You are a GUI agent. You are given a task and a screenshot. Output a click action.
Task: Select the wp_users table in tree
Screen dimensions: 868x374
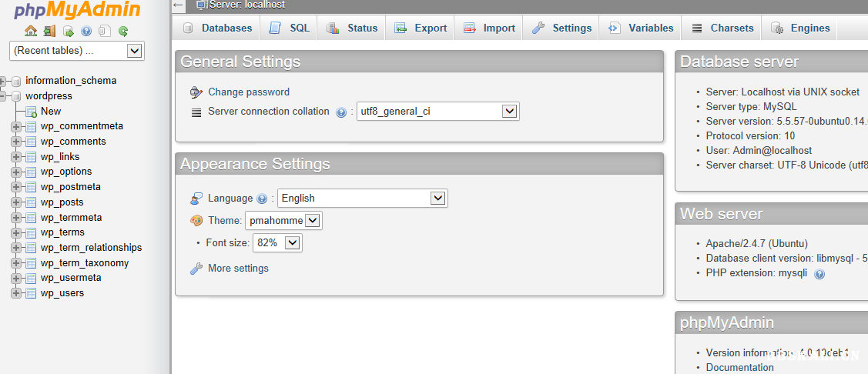click(62, 293)
